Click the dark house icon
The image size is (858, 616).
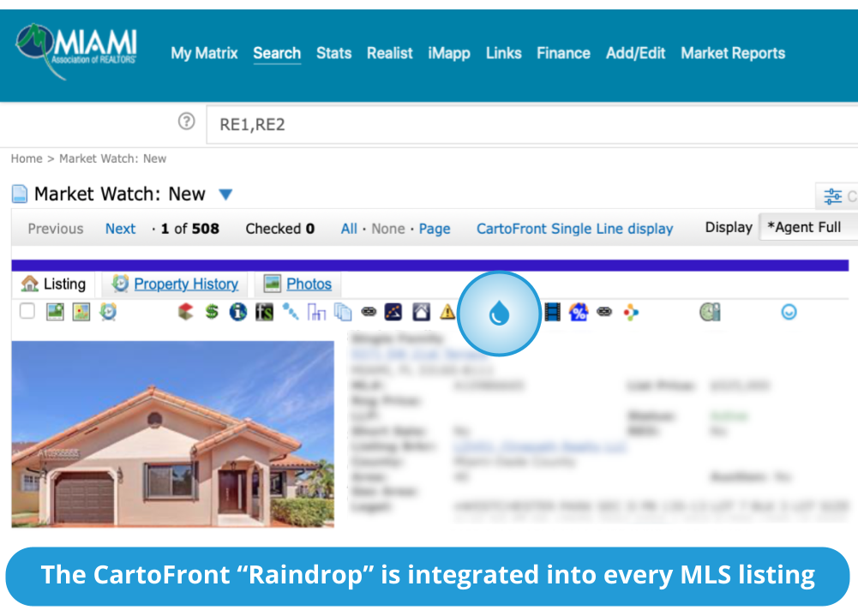tap(421, 312)
